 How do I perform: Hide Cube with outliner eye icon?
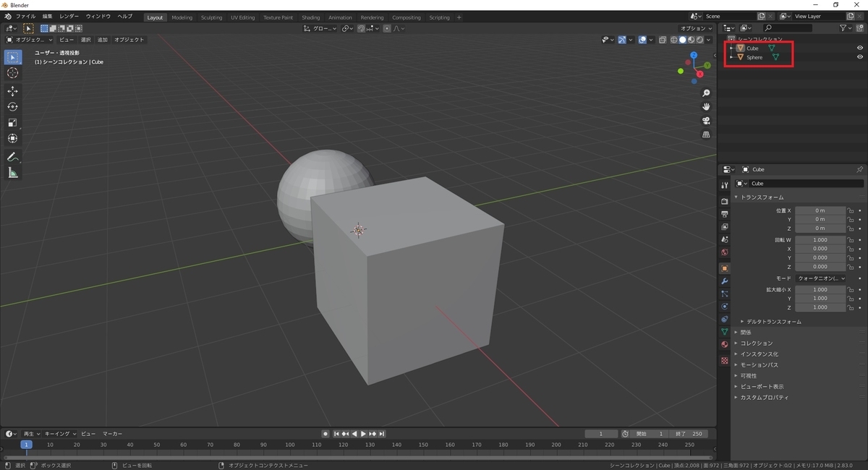(860, 48)
